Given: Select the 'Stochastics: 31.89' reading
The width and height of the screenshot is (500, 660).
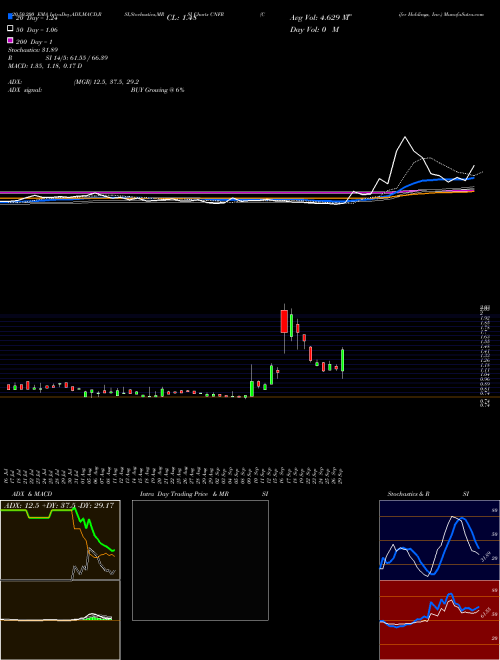Looking at the screenshot, I should point(33,50).
